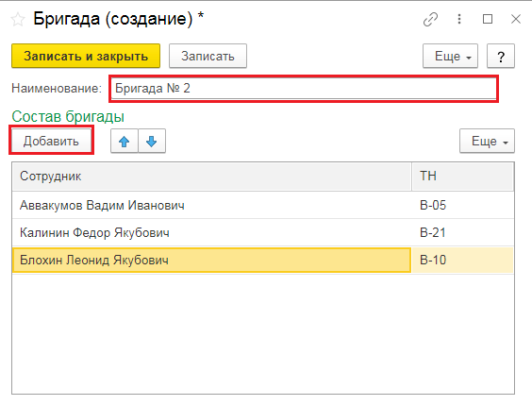Move selected row up with arrow
Viewport: 532px width, 405px height.
tap(125, 142)
